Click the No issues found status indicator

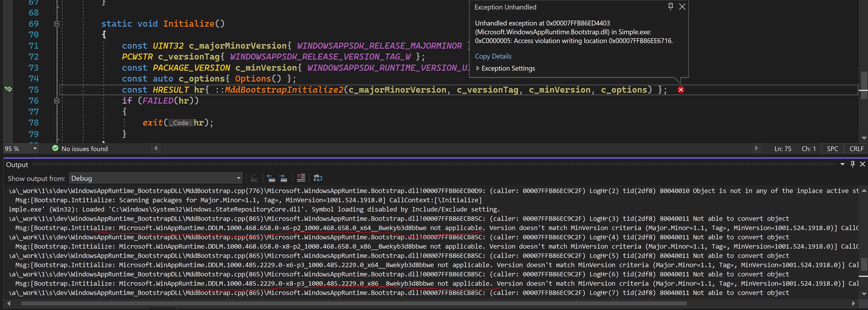click(80, 149)
